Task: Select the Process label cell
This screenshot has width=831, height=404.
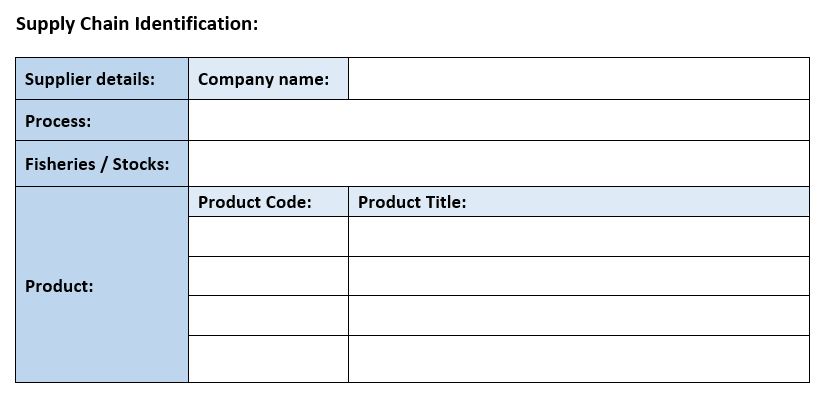Action: (102, 121)
